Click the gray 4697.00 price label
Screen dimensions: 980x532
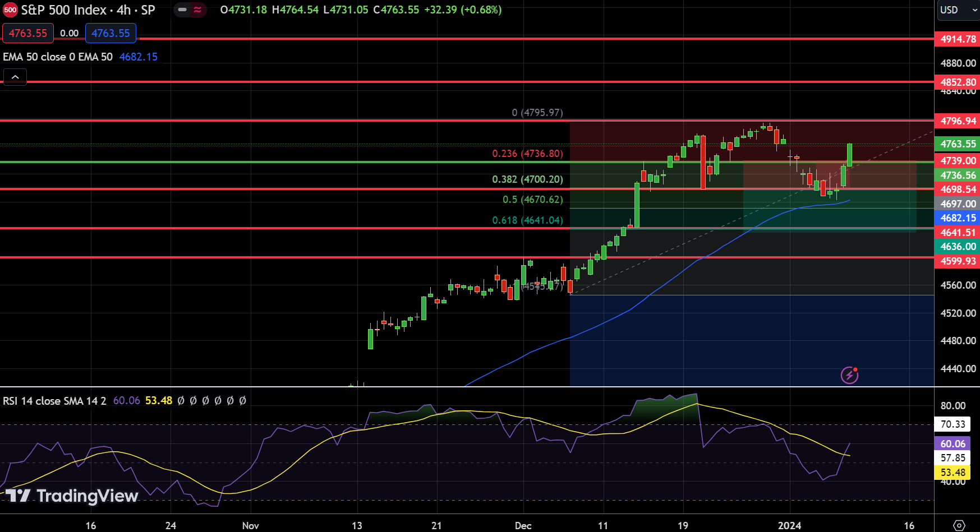click(x=958, y=204)
